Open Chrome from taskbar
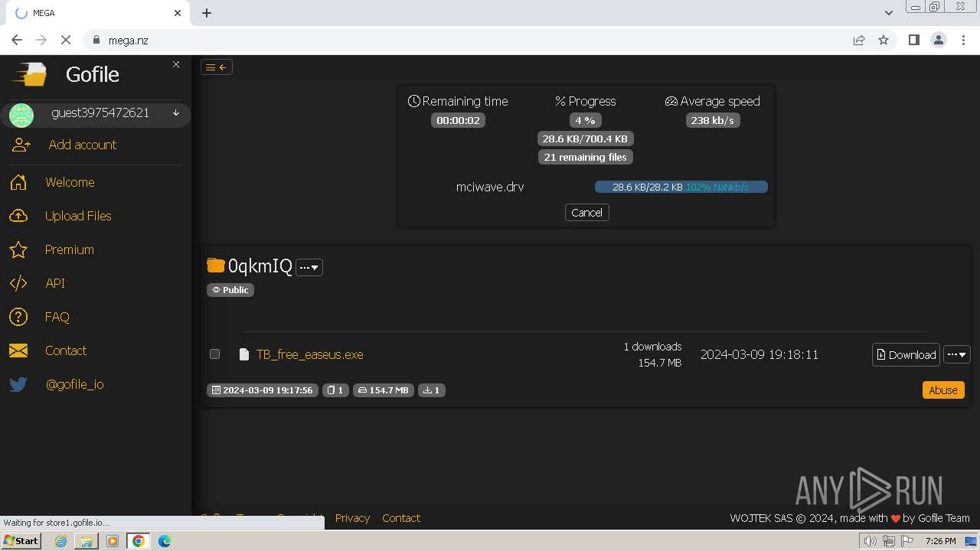Viewport: 980px width, 551px height. click(x=138, y=541)
